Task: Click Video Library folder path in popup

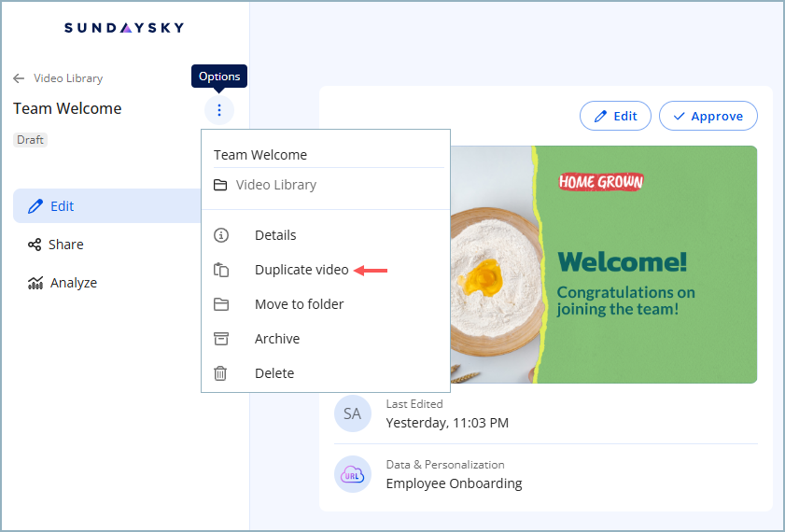Action: click(276, 185)
